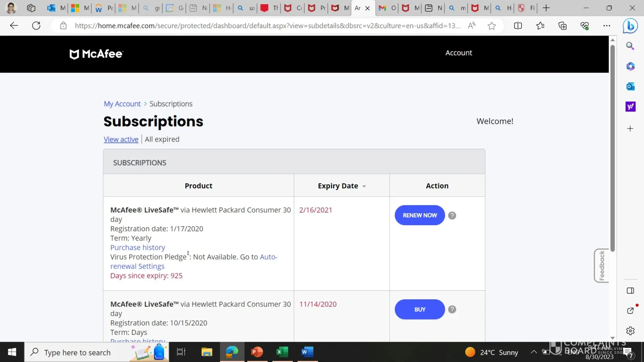644x362 pixels.
Task: Open Edge split screen view
Action: coord(518,26)
